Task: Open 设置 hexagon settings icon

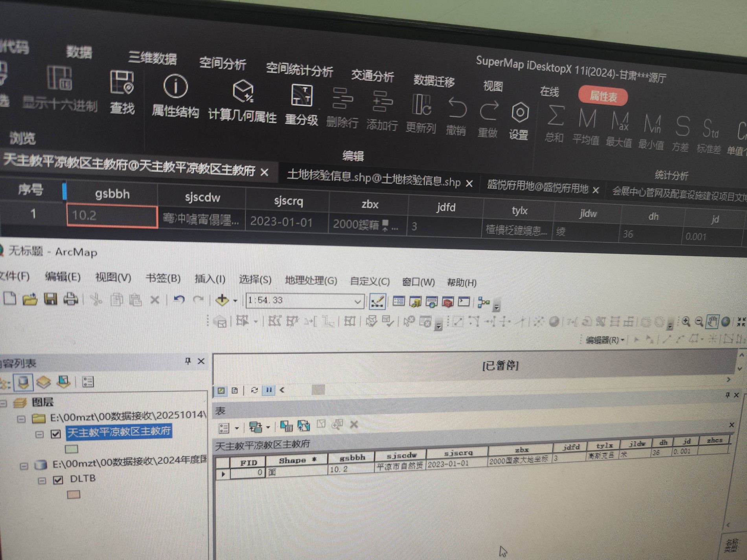Action: point(520,113)
